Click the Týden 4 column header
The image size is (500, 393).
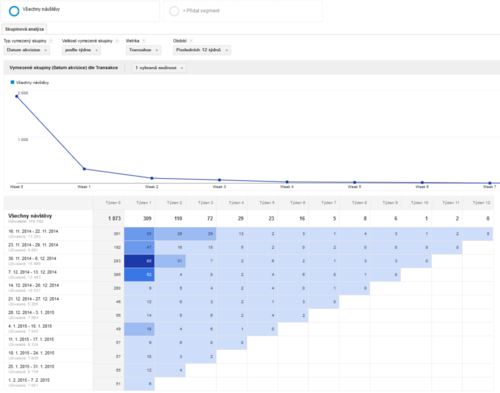232,203
